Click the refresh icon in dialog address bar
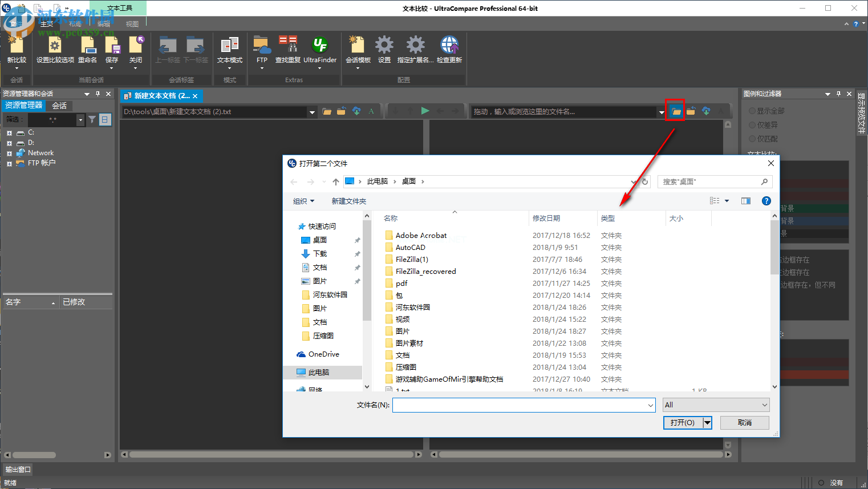This screenshot has height=489, width=868. 645,181
